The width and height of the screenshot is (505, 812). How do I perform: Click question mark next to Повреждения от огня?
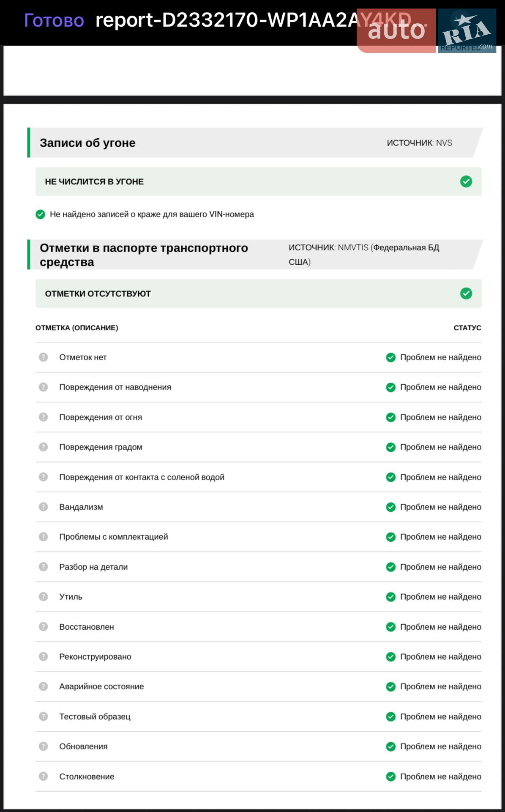click(43, 417)
